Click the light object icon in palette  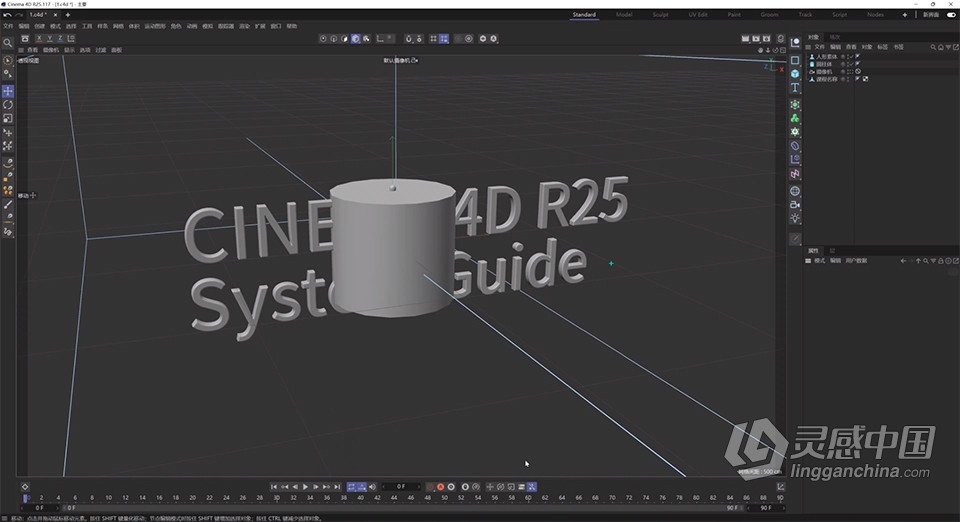pos(795,218)
